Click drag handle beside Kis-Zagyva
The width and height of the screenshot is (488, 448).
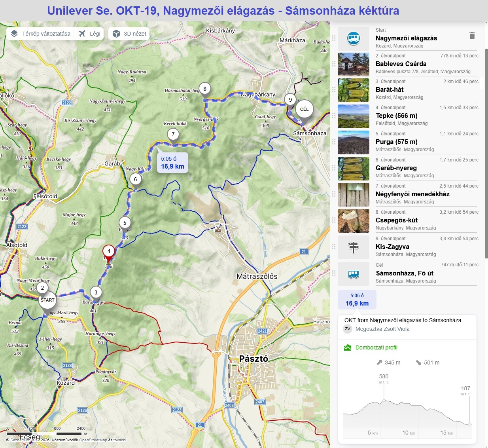coord(334,247)
